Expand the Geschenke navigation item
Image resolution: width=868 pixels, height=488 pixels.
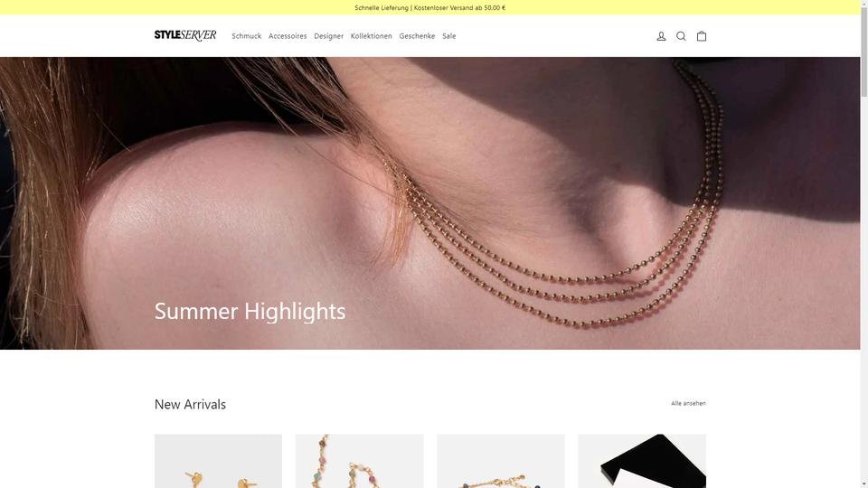click(417, 36)
